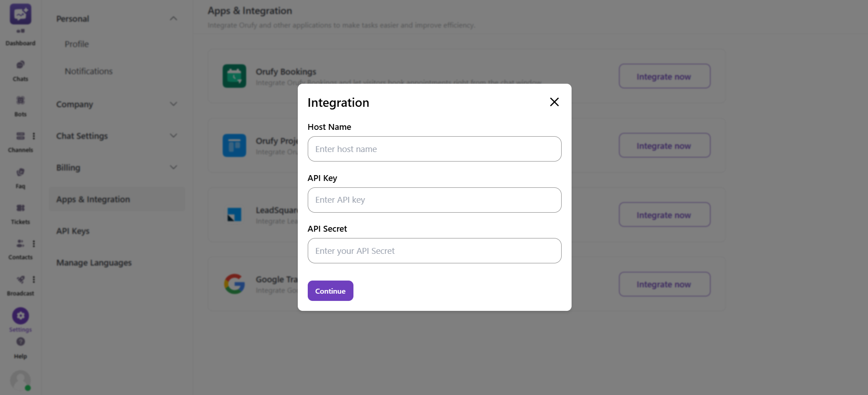This screenshot has height=395, width=868.
Task: Open the Notifications settings page
Action: click(89, 71)
